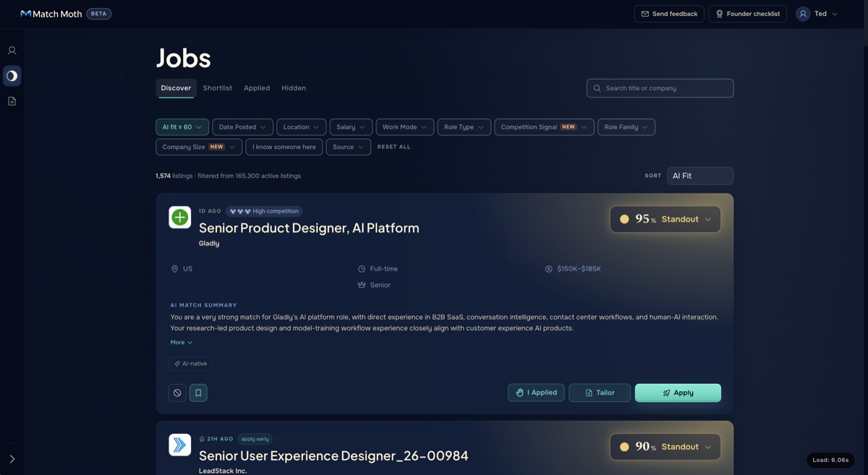
Task: Click the location pin icon
Action: point(174,269)
